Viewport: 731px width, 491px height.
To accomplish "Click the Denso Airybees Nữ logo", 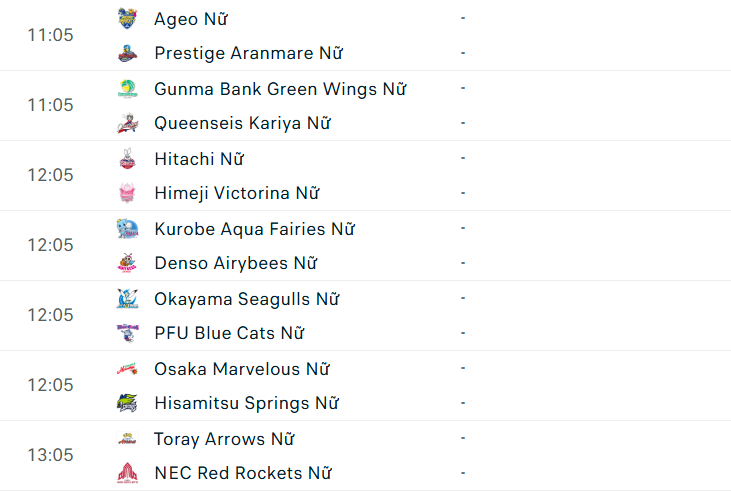I will coord(127,263).
